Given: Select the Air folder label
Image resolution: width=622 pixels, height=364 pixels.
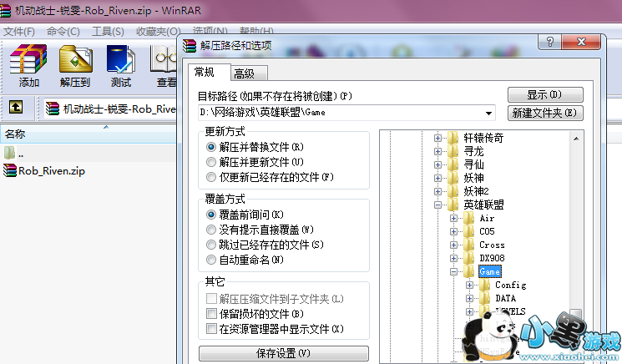Looking at the screenshot, I should [487, 218].
